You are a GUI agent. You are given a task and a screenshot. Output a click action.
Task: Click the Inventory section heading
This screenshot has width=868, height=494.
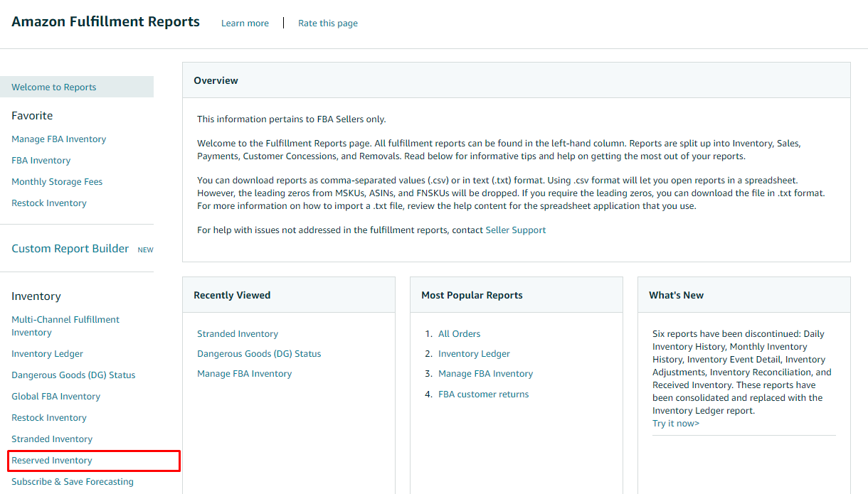(36, 296)
